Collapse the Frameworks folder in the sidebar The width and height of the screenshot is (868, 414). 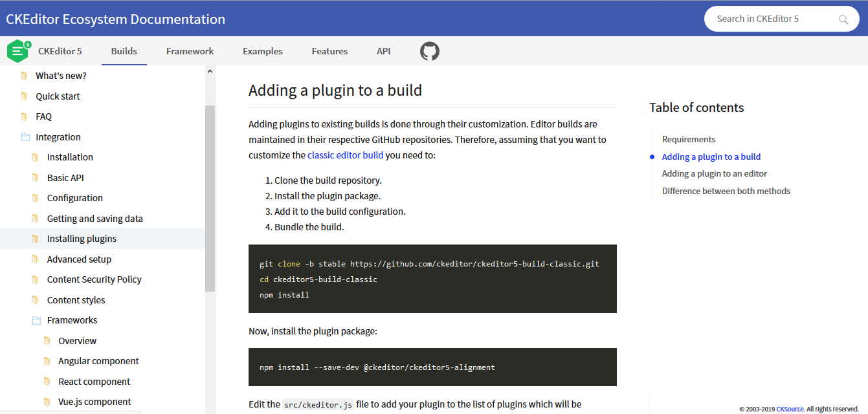coord(36,320)
